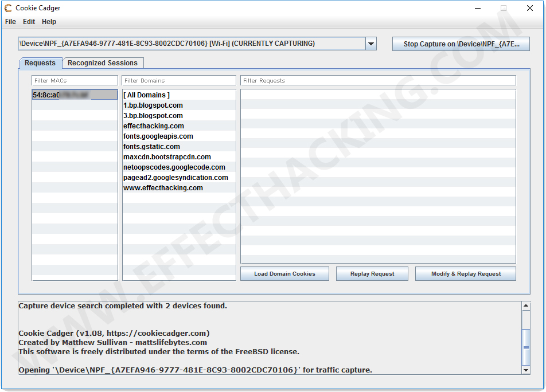Click the console scroll-down arrow
Image resolution: width=546 pixels, height=392 pixels.
pyautogui.click(x=525, y=369)
